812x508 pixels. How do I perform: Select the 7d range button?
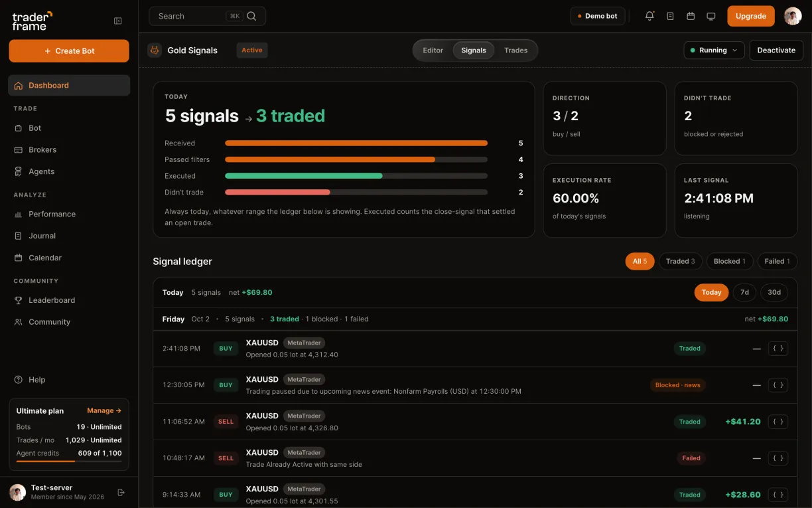(744, 292)
